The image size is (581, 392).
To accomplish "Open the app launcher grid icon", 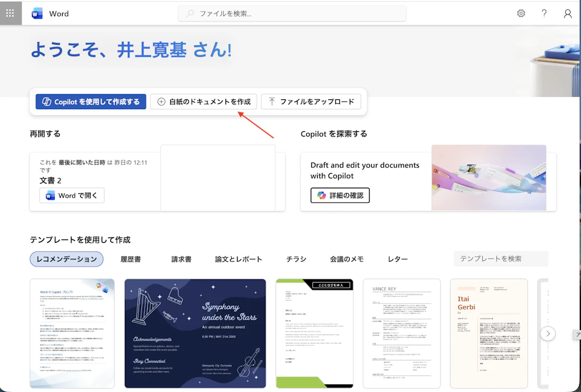I will [10, 13].
